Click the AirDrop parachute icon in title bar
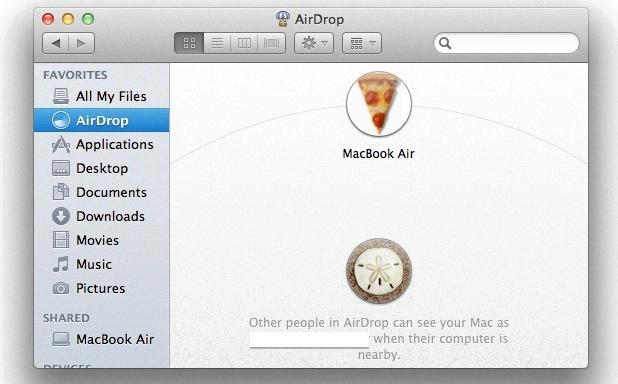This screenshot has height=384, width=618. (283, 19)
